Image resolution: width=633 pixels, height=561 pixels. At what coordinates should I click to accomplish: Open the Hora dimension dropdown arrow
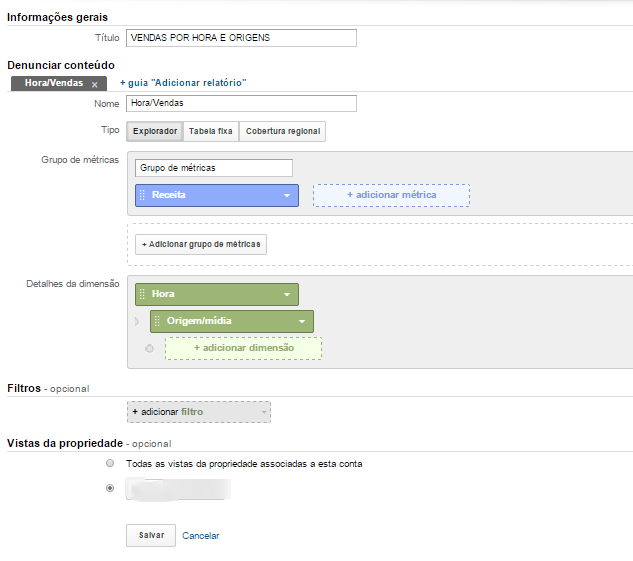click(286, 294)
